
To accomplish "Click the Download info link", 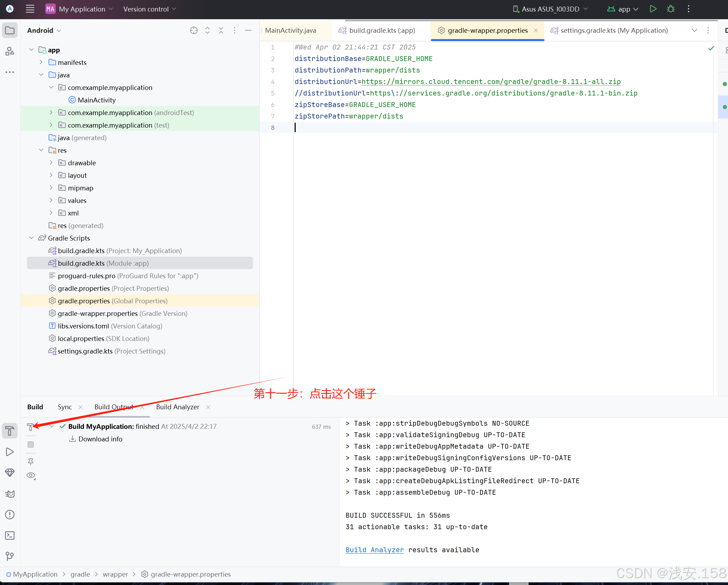I will click(x=100, y=439).
